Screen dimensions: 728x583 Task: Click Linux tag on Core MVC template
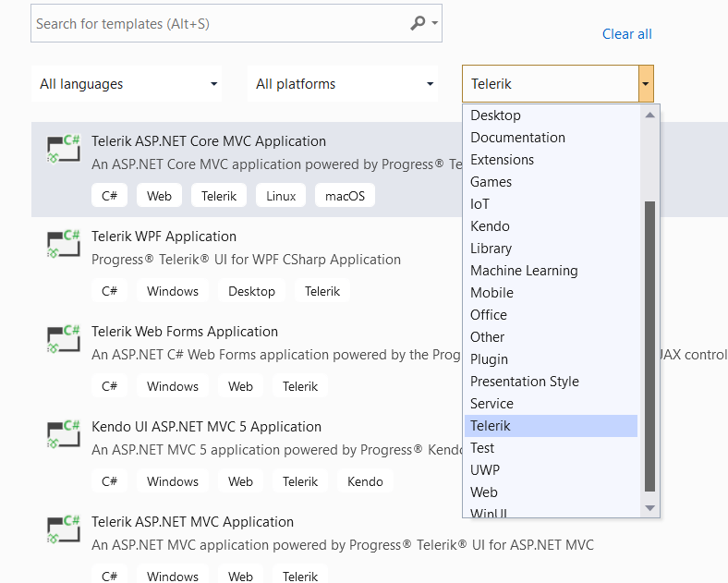[x=281, y=196]
